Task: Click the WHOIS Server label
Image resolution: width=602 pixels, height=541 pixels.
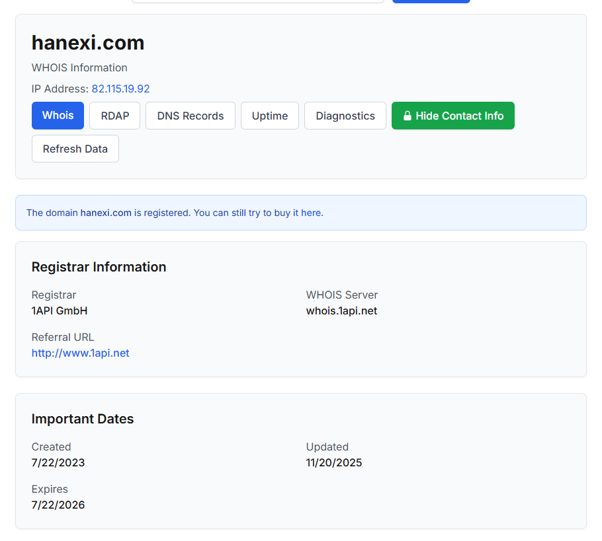Action: tap(342, 295)
